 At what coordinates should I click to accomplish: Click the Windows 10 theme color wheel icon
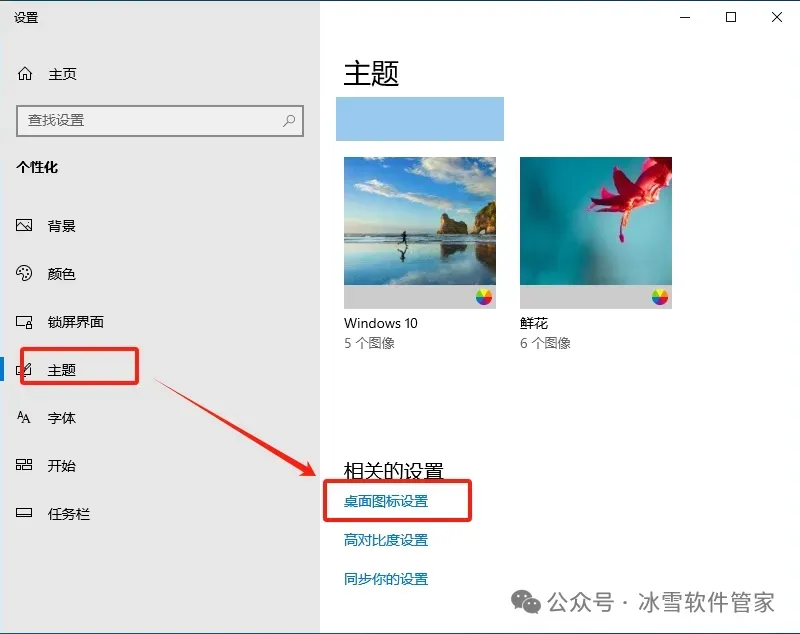(x=484, y=296)
